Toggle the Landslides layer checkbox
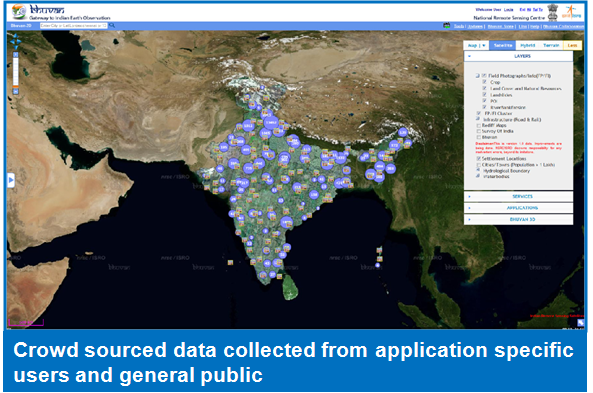Image resolution: width=593 pixels, height=393 pixels. click(484, 95)
